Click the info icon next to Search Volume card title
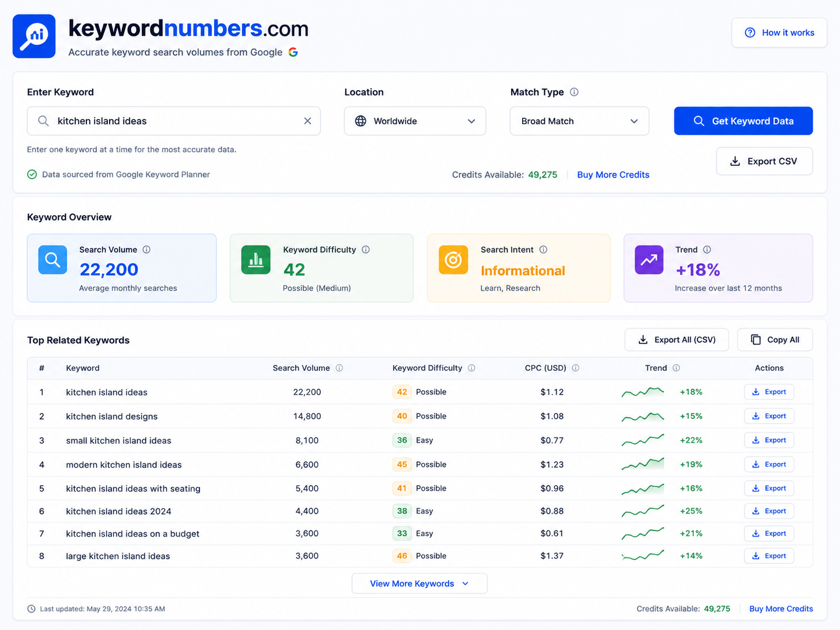 coord(147,249)
